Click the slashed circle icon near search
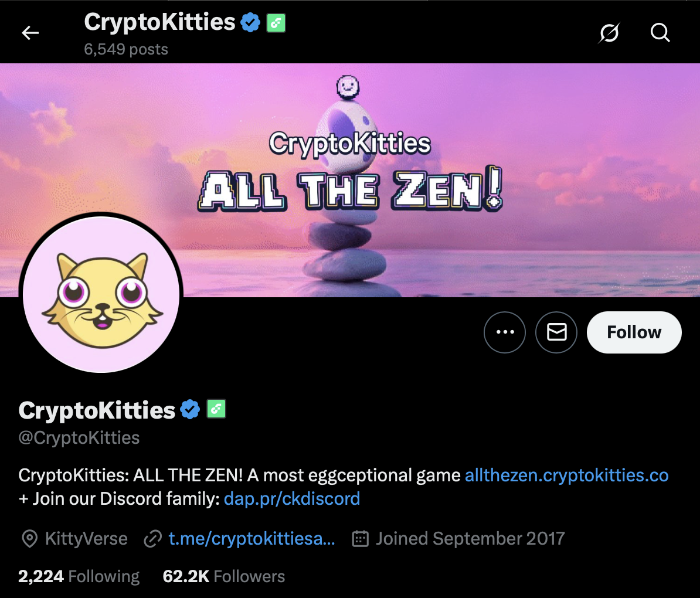Viewport: 700px width, 598px height. click(x=610, y=33)
